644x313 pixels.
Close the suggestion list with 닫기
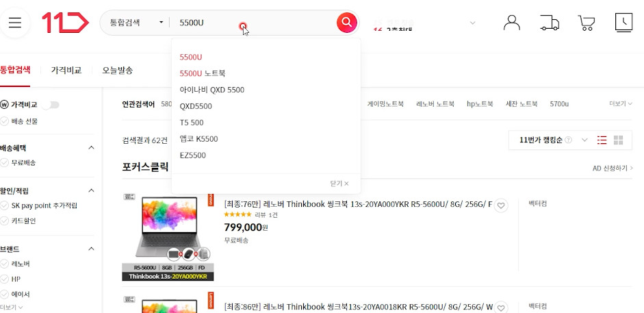[x=339, y=184]
